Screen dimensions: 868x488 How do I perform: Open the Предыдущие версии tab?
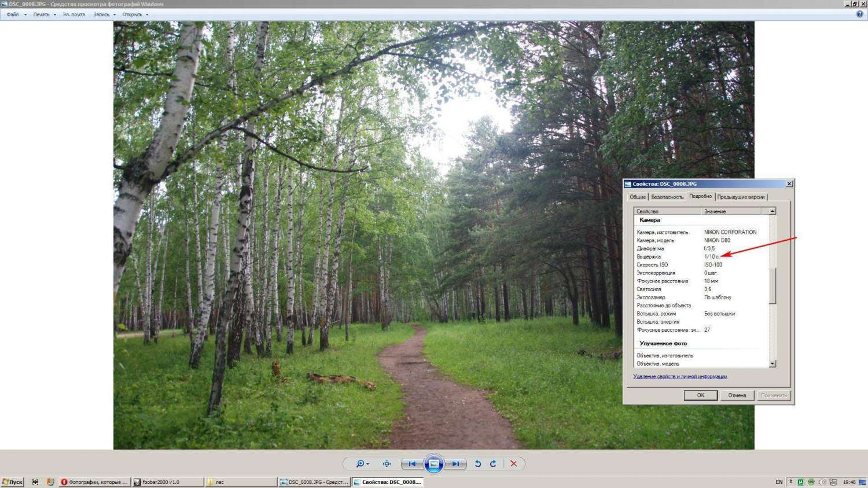pos(741,197)
